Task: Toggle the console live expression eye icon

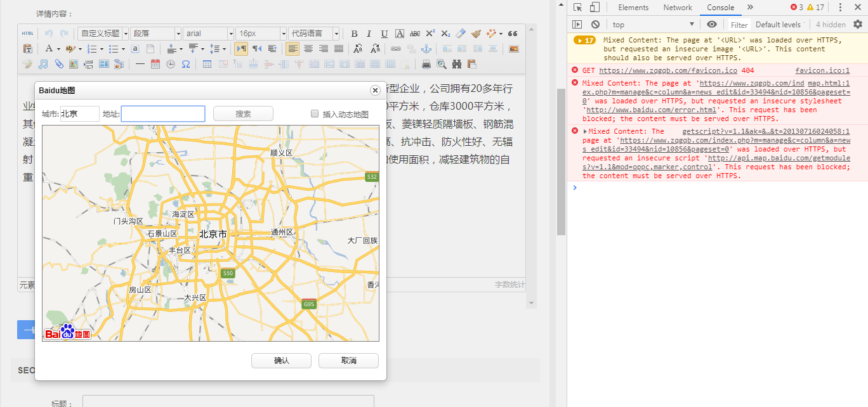Action: [x=712, y=24]
